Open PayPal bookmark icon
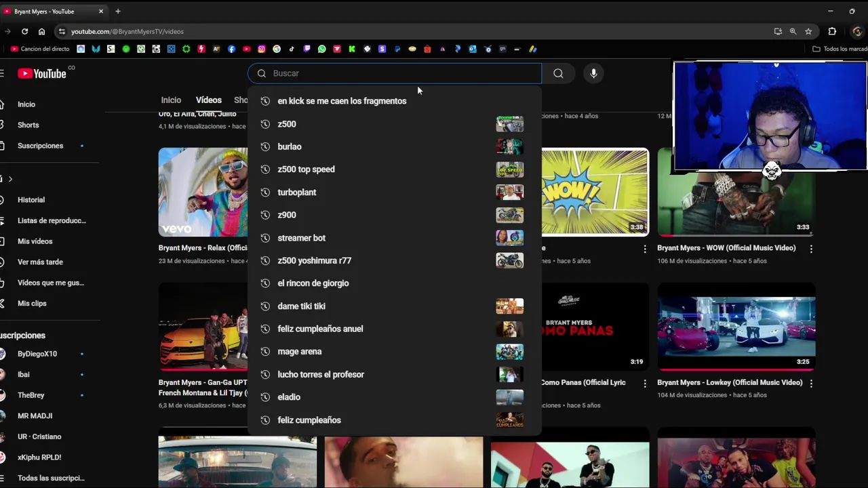Image resolution: width=868 pixels, height=488 pixels. (397, 49)
